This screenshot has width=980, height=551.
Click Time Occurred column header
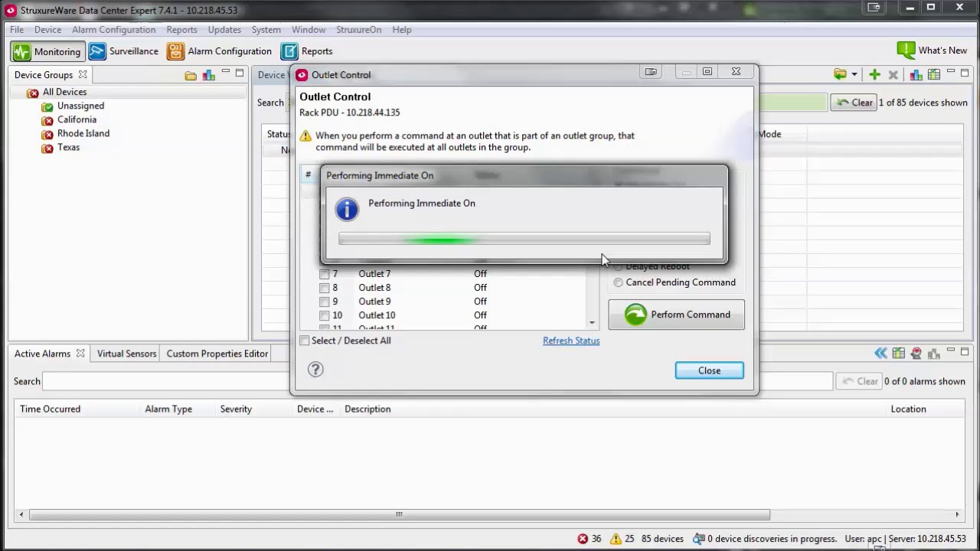click(x=50, y=409)
